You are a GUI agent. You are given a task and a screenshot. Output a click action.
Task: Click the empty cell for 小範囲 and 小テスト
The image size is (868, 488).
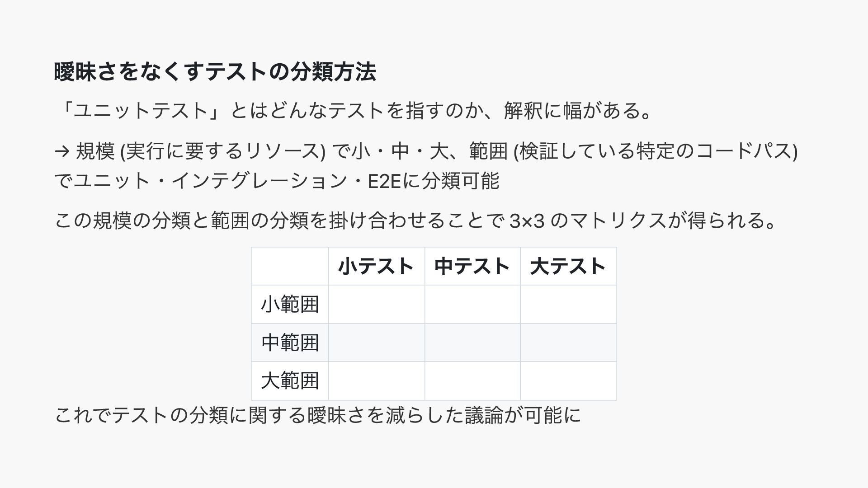(377, 304)
